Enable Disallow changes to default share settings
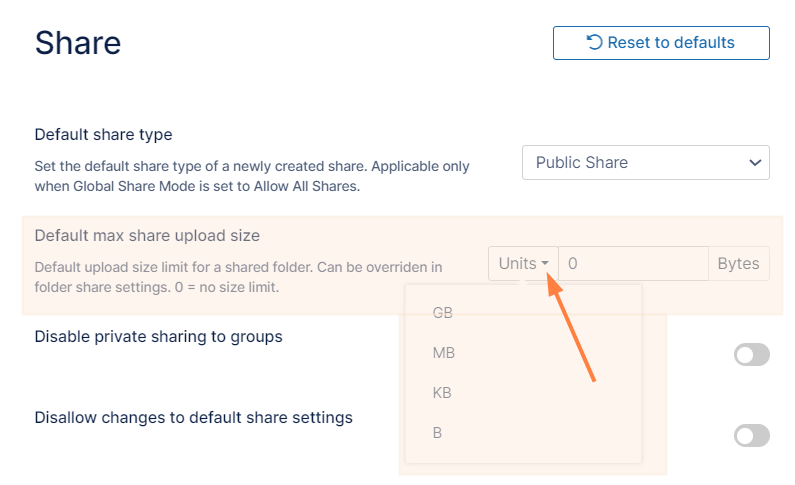795x485 pixels. point(752,435)
